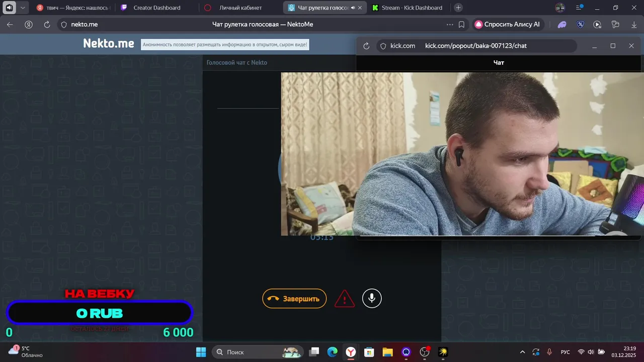
Task: Click the profile avatar in browser title bar
Action: [x=560, y=8]
